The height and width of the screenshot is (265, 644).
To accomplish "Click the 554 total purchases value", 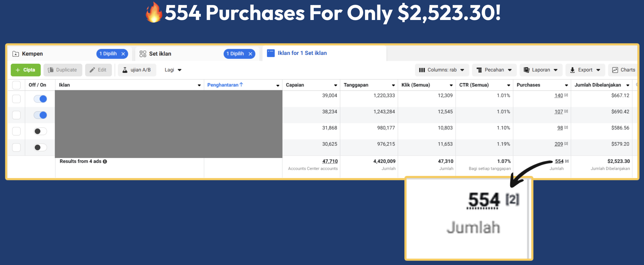I will pyautogui.click(x=559, y=161).
